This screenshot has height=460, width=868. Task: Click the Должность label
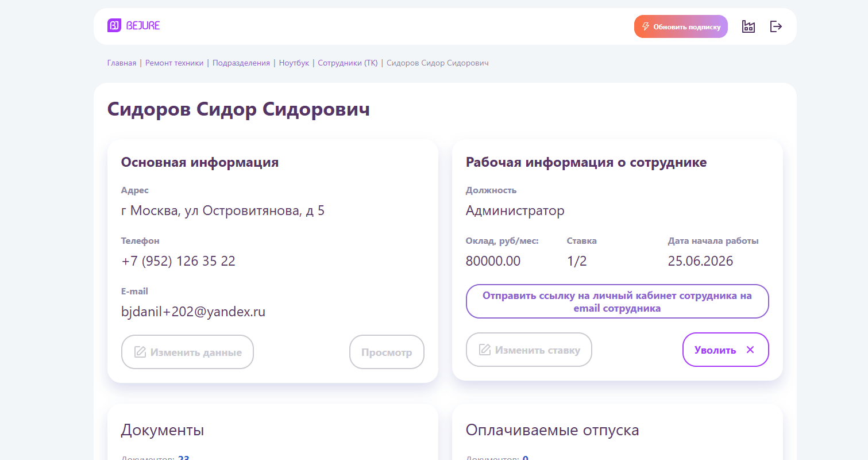click(491, 190)
